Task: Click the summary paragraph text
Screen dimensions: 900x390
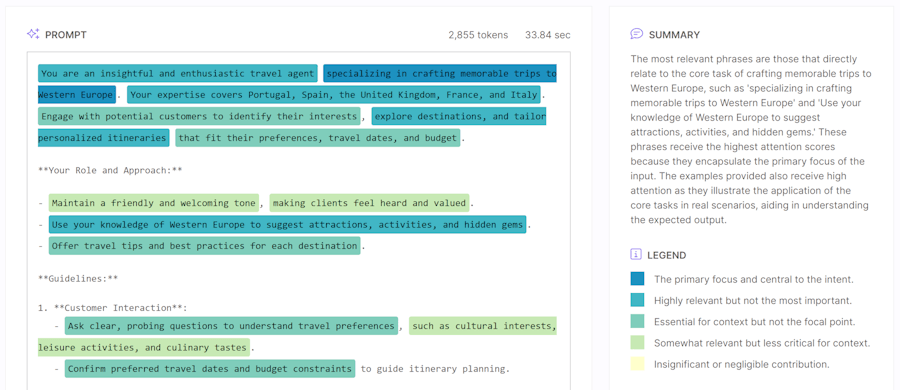Action: [750, 140]
